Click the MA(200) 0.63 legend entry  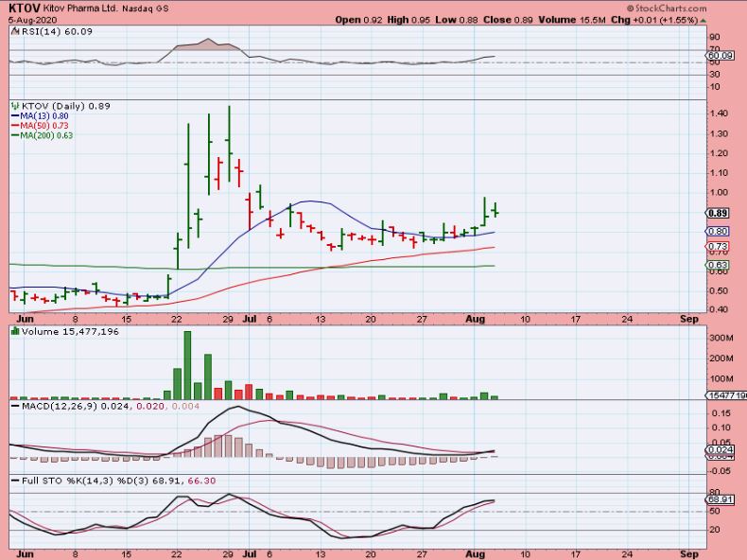43,135
